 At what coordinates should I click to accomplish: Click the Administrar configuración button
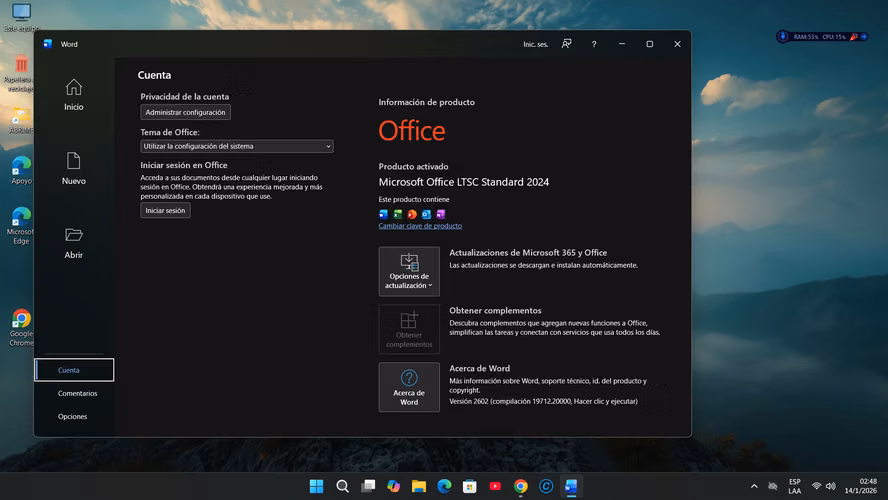coord(185,112)
